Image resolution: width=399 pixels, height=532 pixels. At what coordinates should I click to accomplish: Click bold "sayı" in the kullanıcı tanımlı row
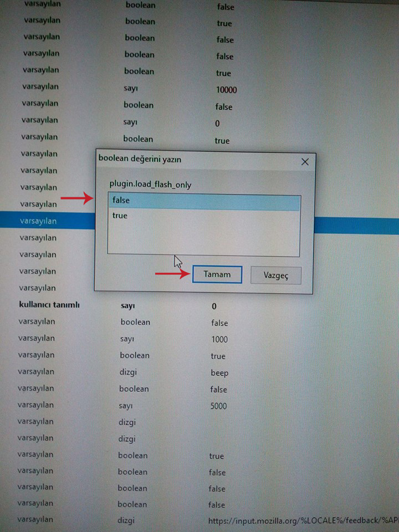[x=128, y=306]
